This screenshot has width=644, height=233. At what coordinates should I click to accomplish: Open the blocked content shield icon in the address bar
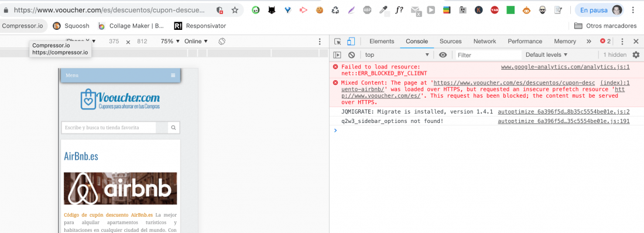tap(220, 11)
